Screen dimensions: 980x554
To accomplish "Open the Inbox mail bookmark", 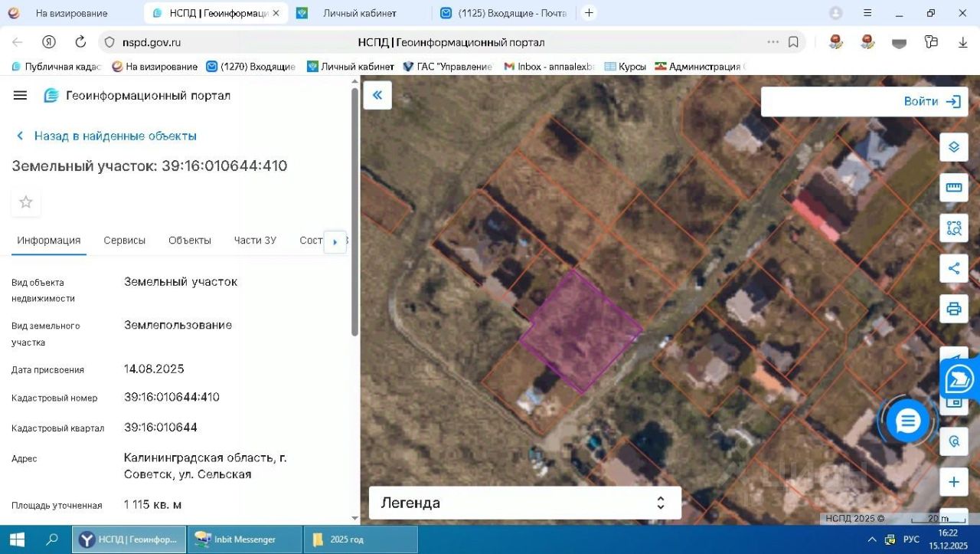I will click(549, 67).
